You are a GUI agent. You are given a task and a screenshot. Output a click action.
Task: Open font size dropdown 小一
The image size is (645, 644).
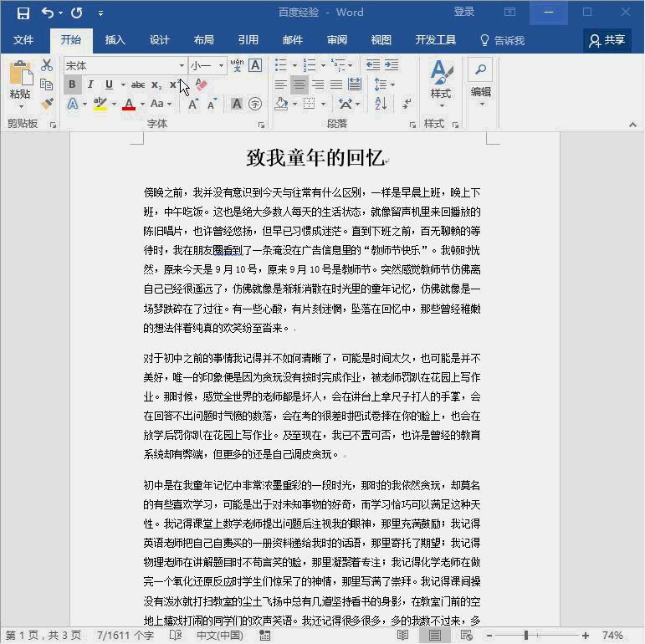[222, 65]
